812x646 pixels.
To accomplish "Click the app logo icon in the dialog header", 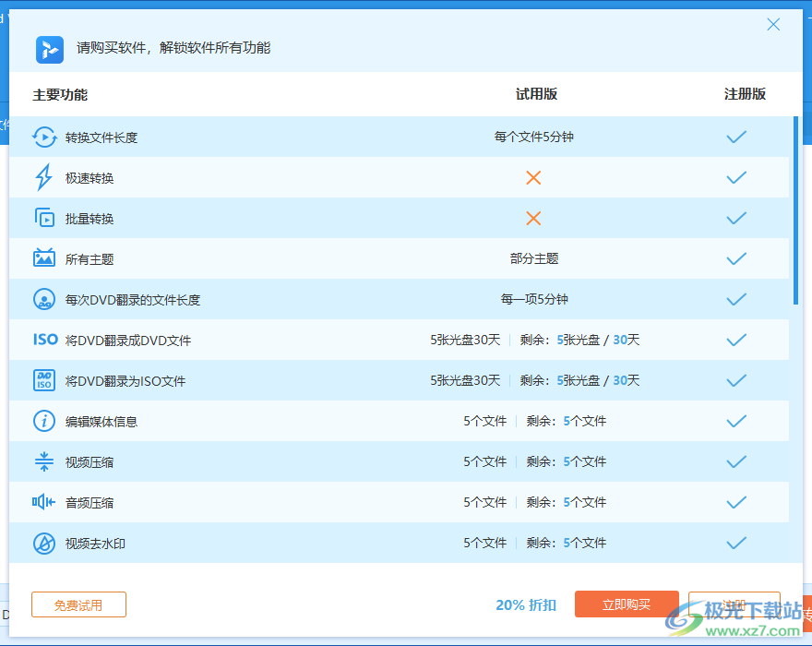I will point(50,50).
